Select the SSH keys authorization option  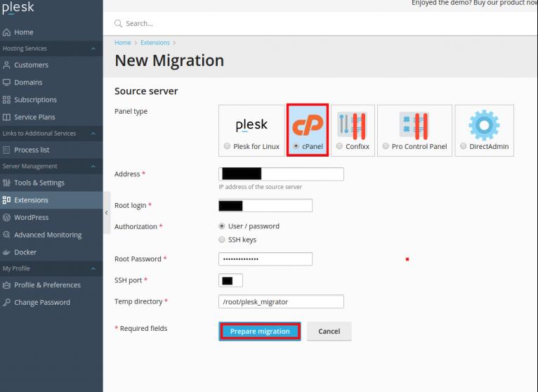click(222, 240)
